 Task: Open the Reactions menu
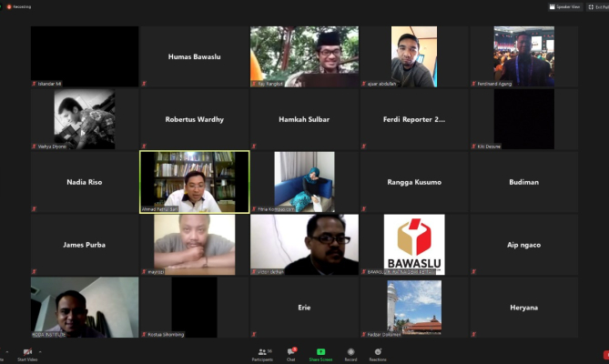coord(377,353)
